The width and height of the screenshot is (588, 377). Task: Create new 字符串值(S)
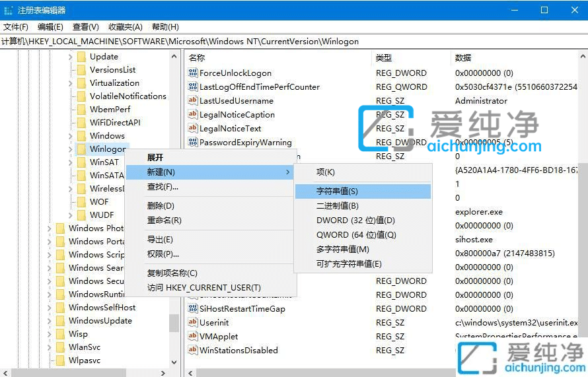point(363,191)
